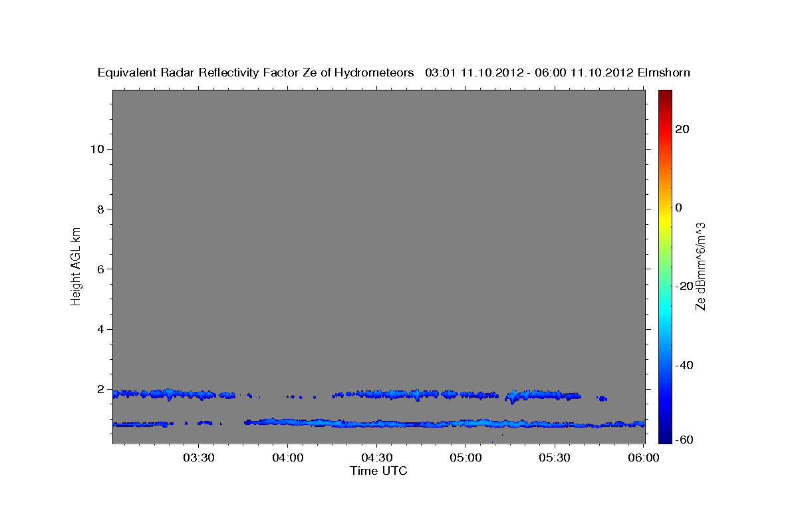Viewport: 798px width, 532px height.
Task: Click the height axis label 6
Action: pyautogui.click(x=100, y=269)
